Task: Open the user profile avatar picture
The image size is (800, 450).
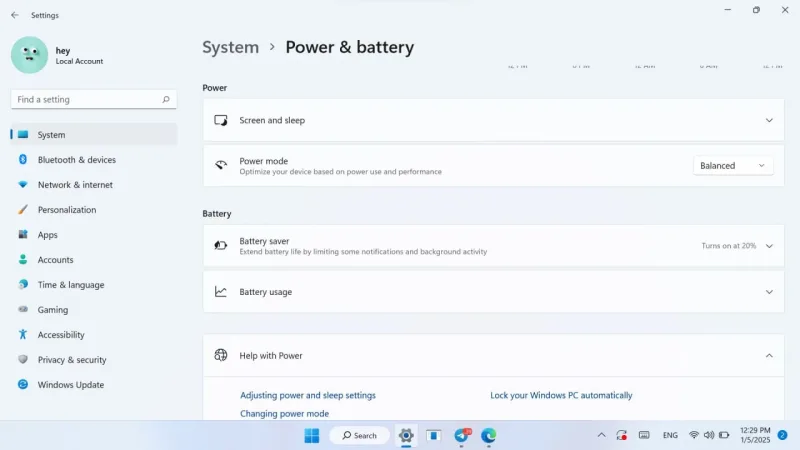Action: coord(30,55)
